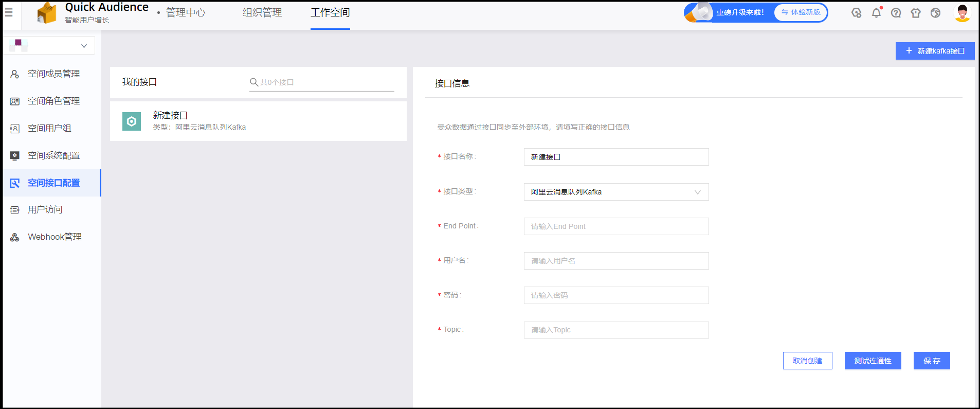Click the Quick Audience logo icon
Viewport: 980px width, 409px height.
tap(47, 13)
